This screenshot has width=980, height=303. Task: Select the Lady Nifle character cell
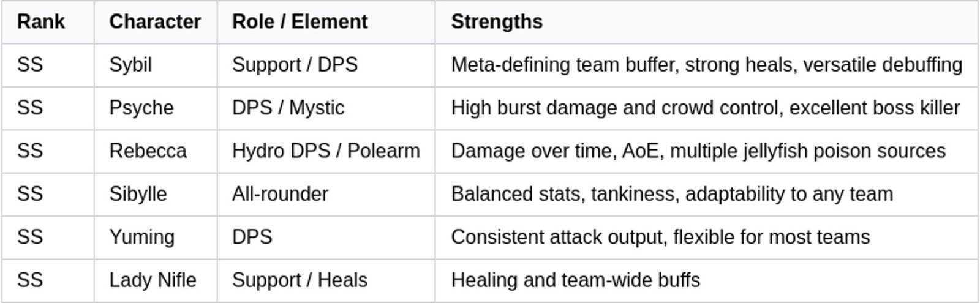coord(153,280)
